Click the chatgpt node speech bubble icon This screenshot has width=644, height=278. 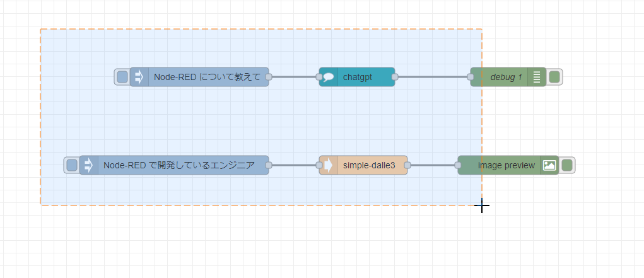coord(329,77)
